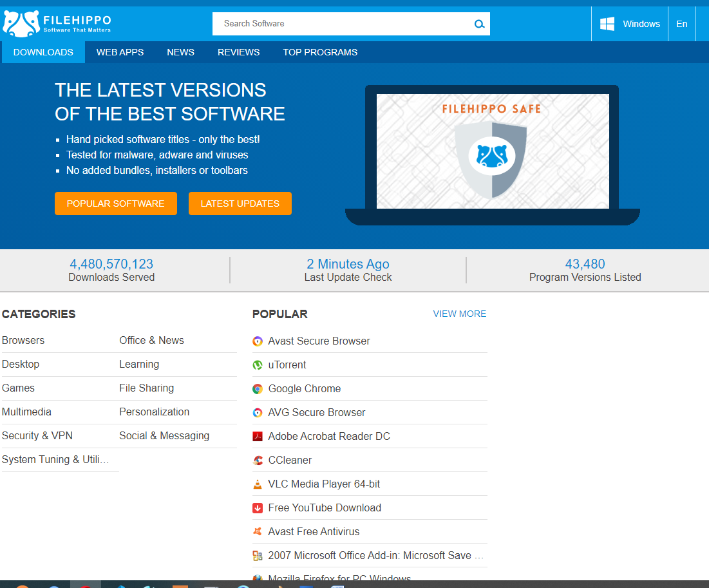Open the AVG Secure Browser link
The width and height of the screenshot is (709, 588).
pos(317,413)
